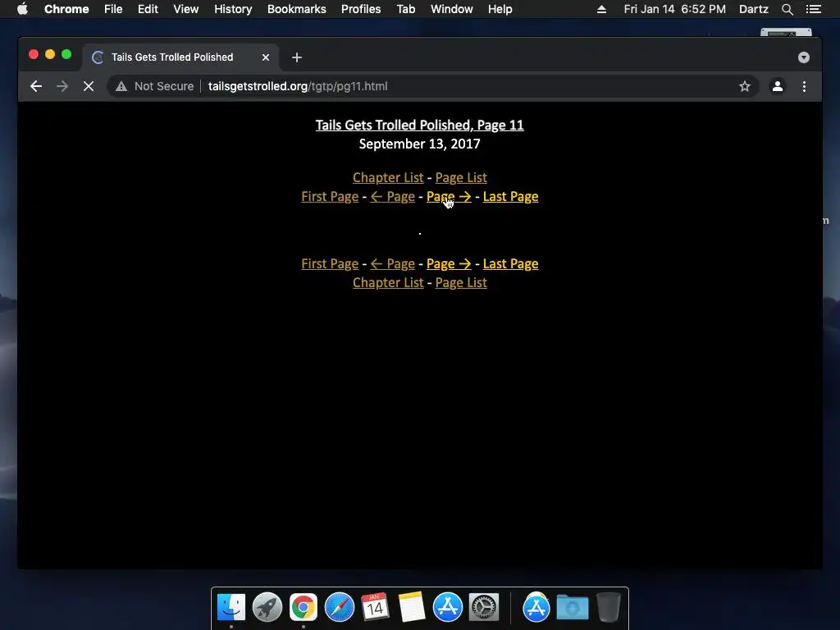840x630 pixels.
Task: Open the View menu
Action: tap(186, 9)
